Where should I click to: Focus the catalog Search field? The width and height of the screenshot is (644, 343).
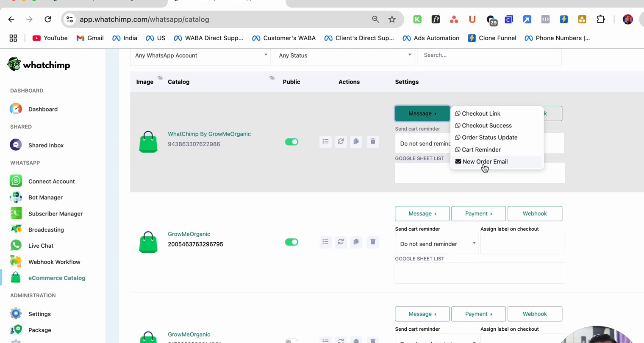coord(489,55)
